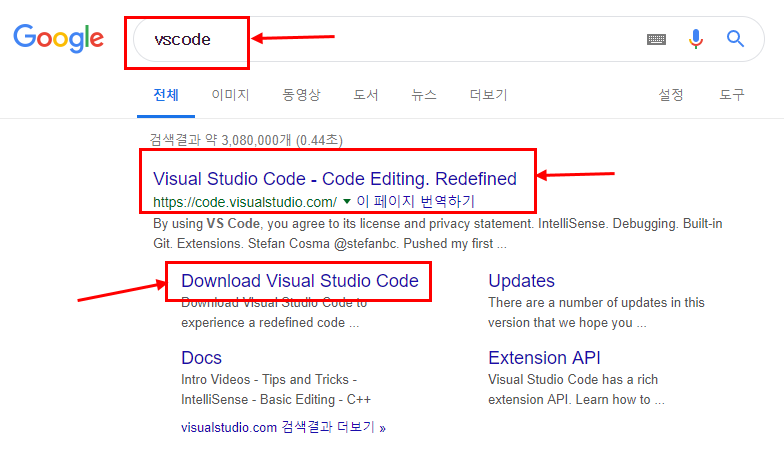Select the 전체 results tab
This screenshot has height=449, width=784.
(x=166, y=94)
